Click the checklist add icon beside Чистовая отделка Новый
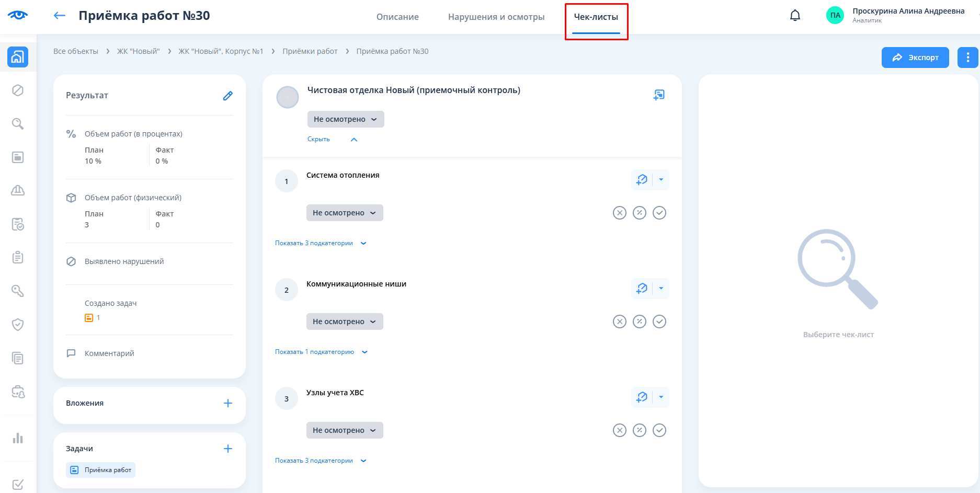The image size is (980, 493). [x=659, y=95]
